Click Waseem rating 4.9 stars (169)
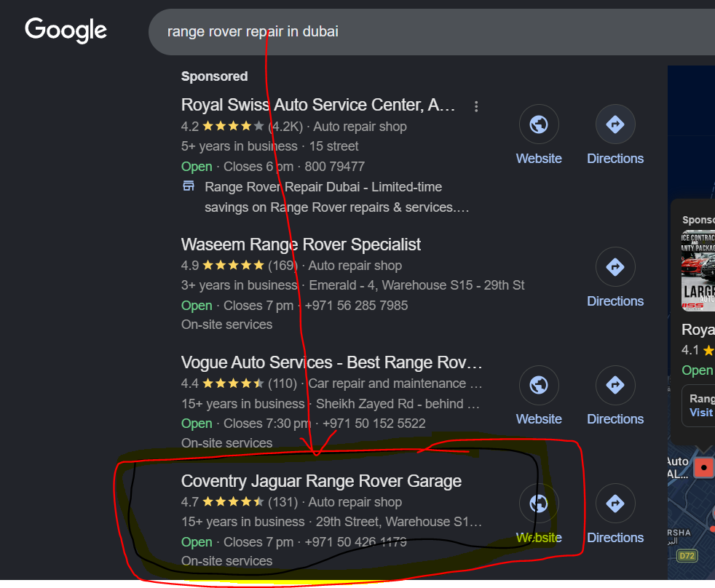715x588 pixels. 239,266
